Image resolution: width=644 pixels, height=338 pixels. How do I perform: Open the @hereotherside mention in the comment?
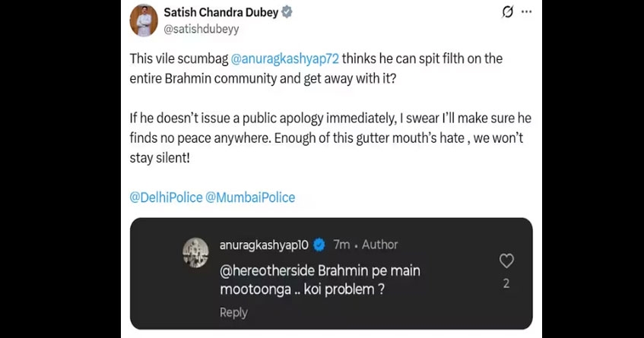click(265, 271)
